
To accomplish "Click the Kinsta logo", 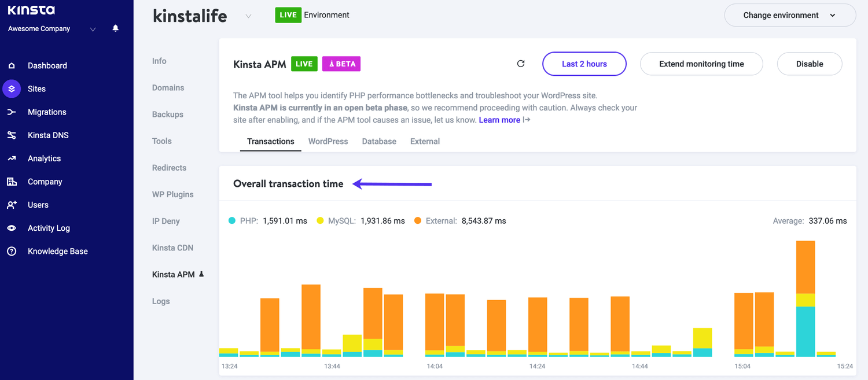I will 31,10.
